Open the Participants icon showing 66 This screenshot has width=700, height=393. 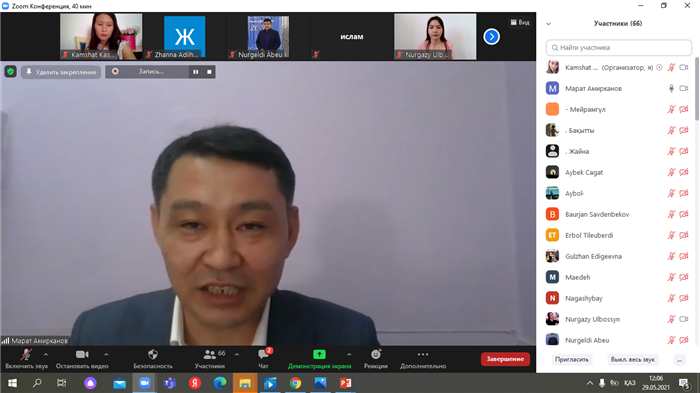209,355
